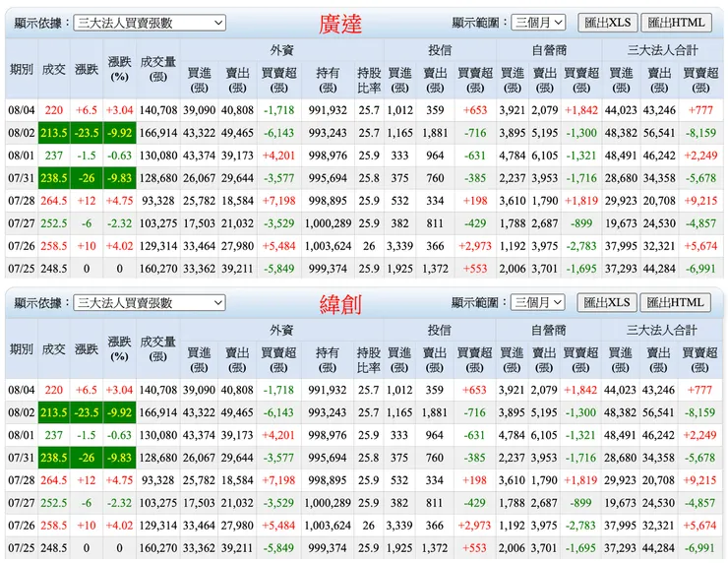Click 匯出XLS button in 緯創 panel
The height and width of the screenshot is (563, 728).
(x=607, y=302)
